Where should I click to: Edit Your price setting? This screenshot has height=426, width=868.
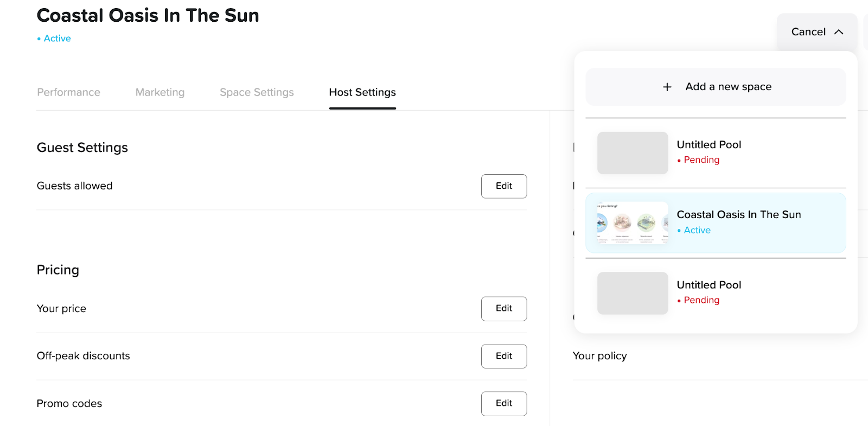click(x=503, y=309)
